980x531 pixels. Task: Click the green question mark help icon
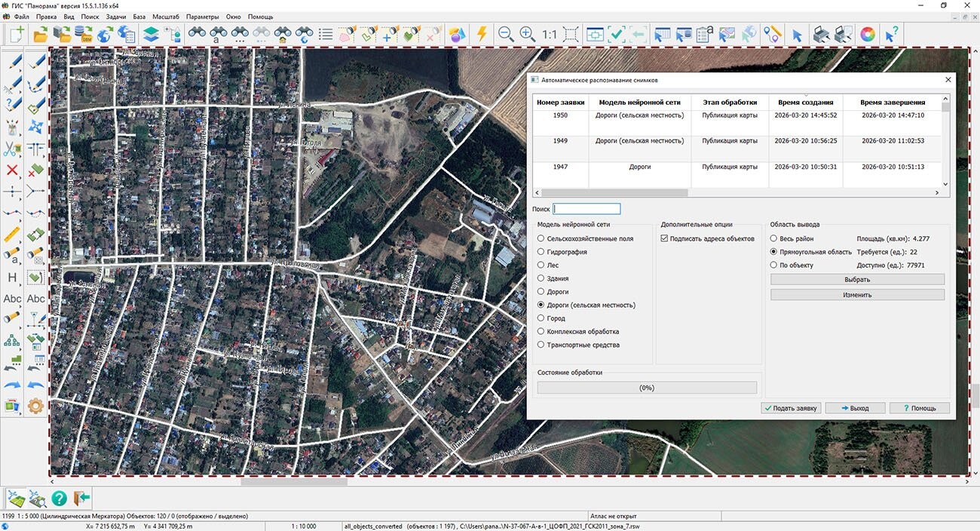[x=59, y=498]
